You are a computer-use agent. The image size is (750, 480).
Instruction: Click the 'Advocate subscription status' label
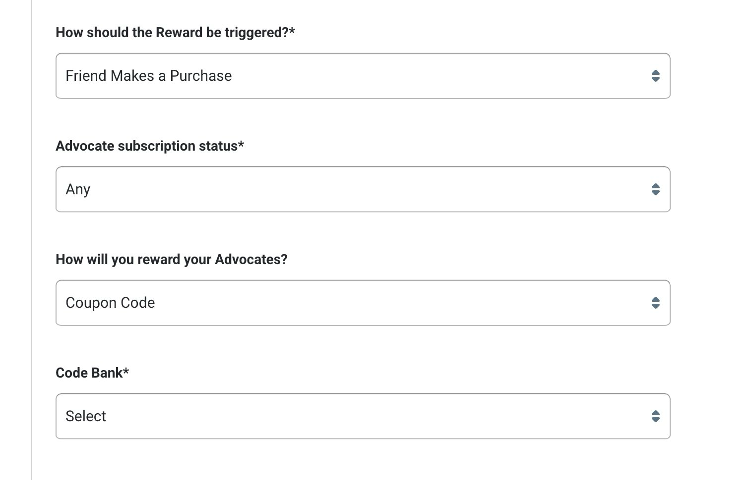pyautogui.click(x=146, y=146)
